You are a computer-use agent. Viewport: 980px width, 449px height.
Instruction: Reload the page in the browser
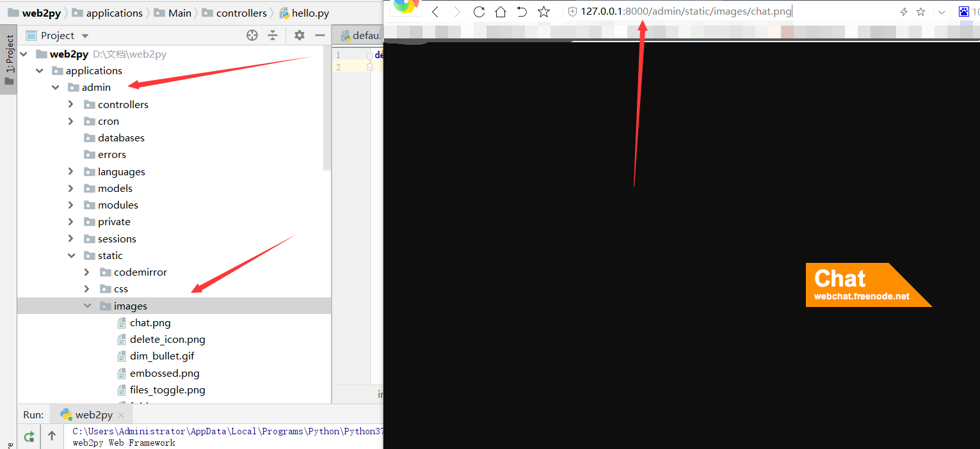(x=479, y=12)
